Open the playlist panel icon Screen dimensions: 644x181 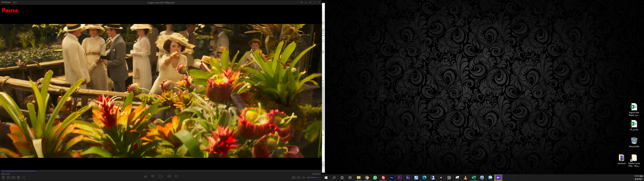coord(3,177)
